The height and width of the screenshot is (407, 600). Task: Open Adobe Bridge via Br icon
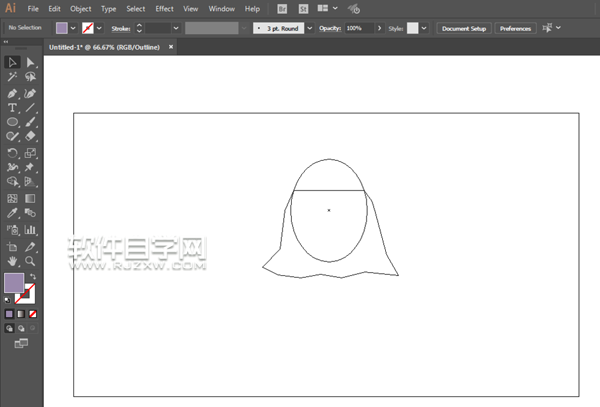tap(282, 8)
